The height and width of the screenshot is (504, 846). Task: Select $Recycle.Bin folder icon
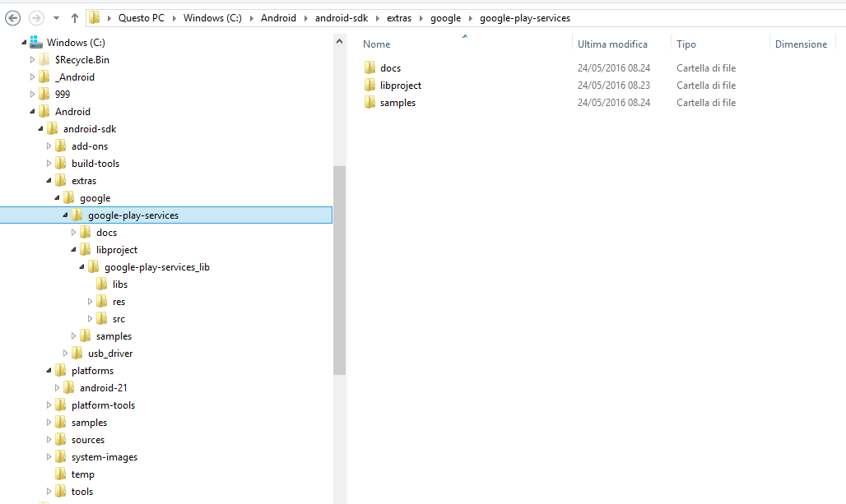click(x=44, y=59)
